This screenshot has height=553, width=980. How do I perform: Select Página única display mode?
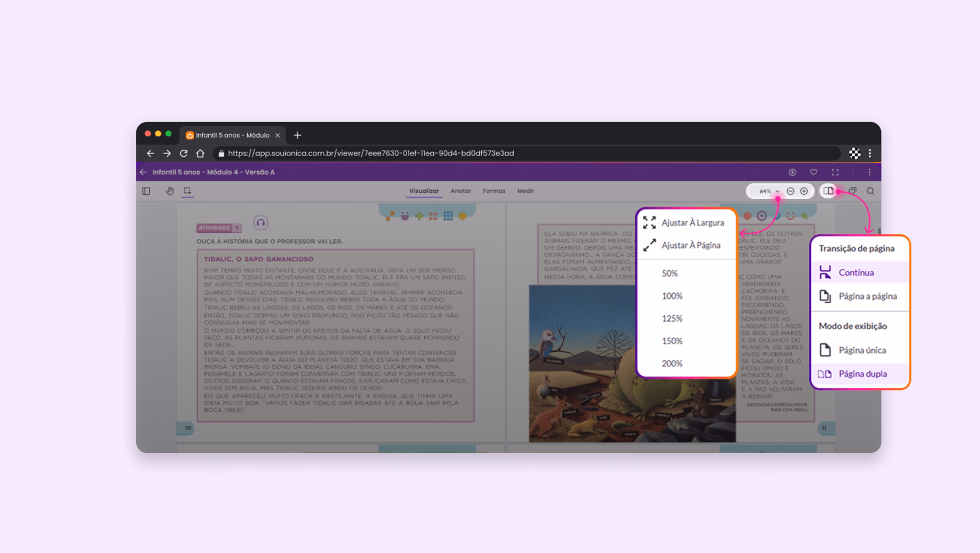tap(860, 350)
